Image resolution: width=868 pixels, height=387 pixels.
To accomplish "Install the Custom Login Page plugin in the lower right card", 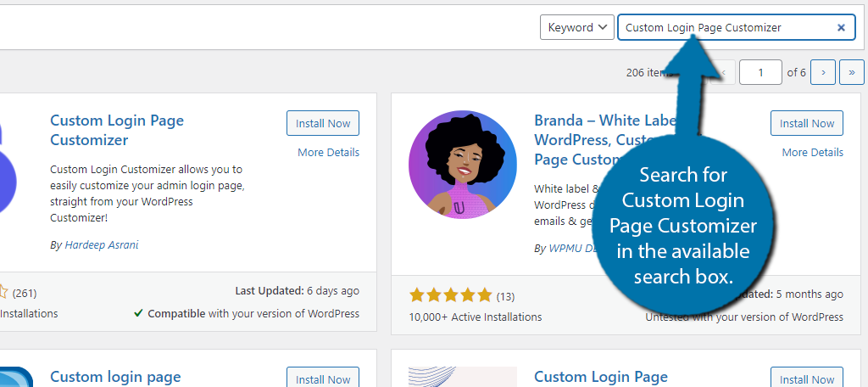I will coord(807,379).
